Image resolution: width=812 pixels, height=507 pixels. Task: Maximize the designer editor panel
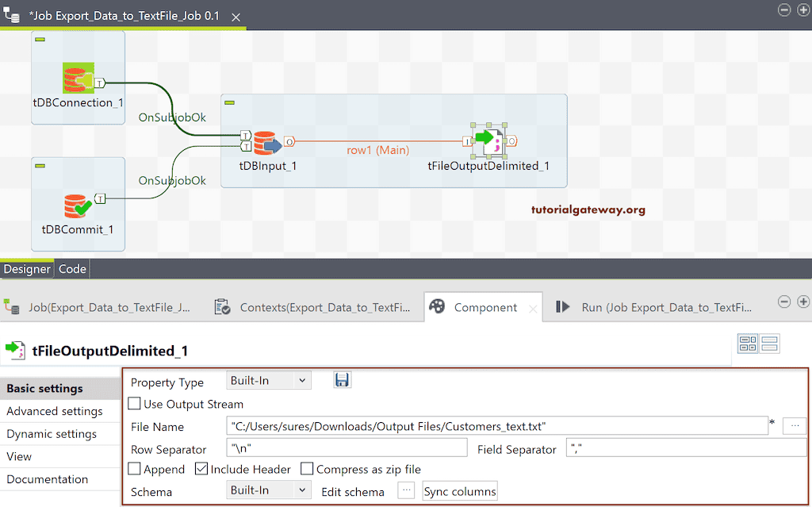pos(803,10)
